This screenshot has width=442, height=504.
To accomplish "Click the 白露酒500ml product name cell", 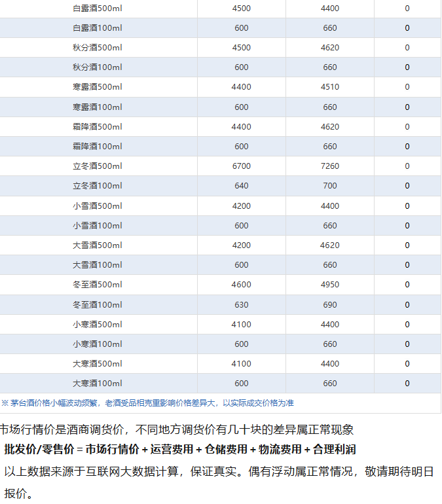I will [98, 9].
